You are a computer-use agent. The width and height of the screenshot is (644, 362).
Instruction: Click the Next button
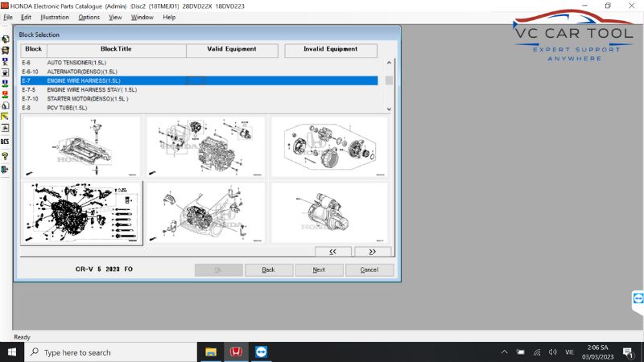coord(319,269)
